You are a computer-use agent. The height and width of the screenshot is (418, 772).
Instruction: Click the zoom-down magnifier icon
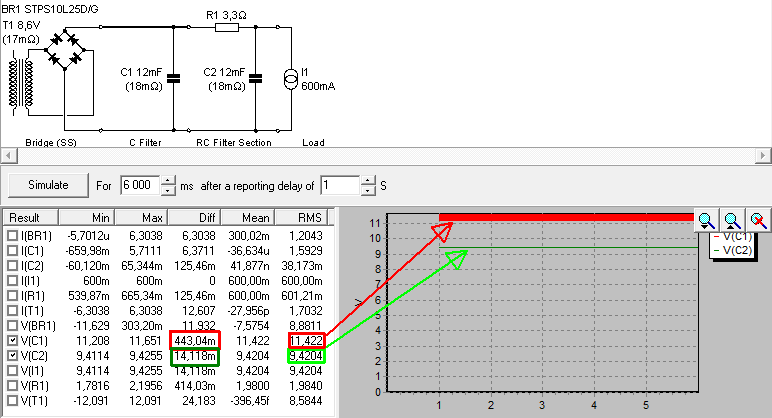(706, 221)
